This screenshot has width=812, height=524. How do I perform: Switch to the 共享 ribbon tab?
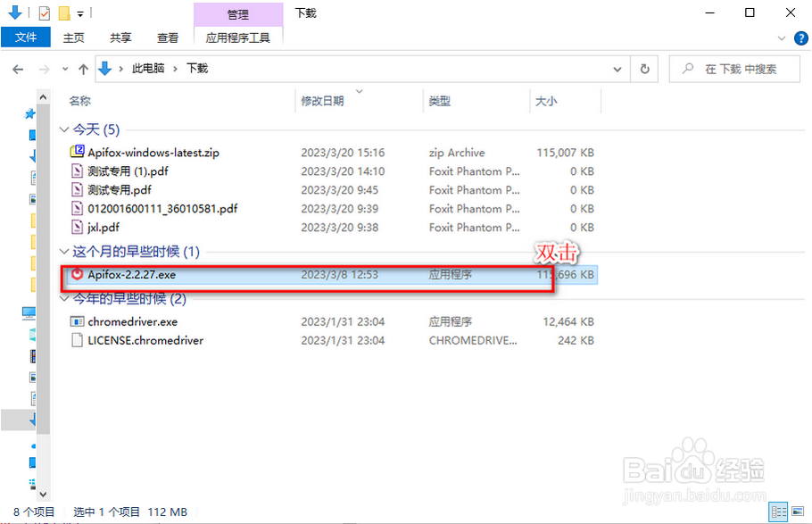(x=120, y=37)
